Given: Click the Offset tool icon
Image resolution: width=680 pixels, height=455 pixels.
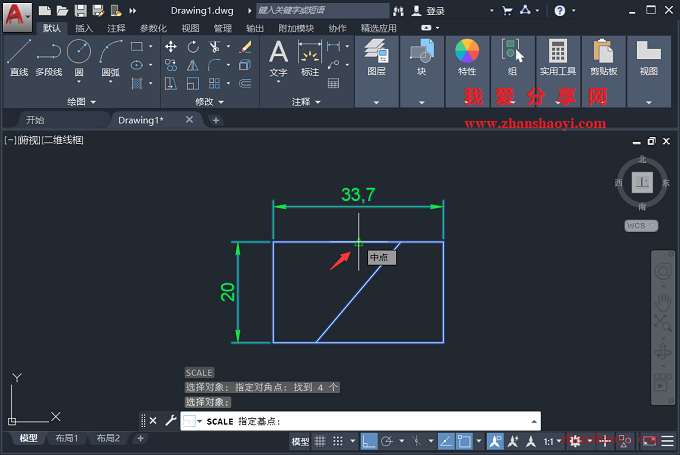Looking at the screenshot, I should (245, 83).
